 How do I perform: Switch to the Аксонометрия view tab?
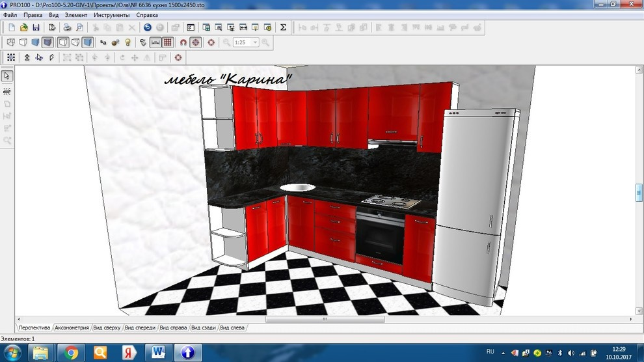coord(72,327)
